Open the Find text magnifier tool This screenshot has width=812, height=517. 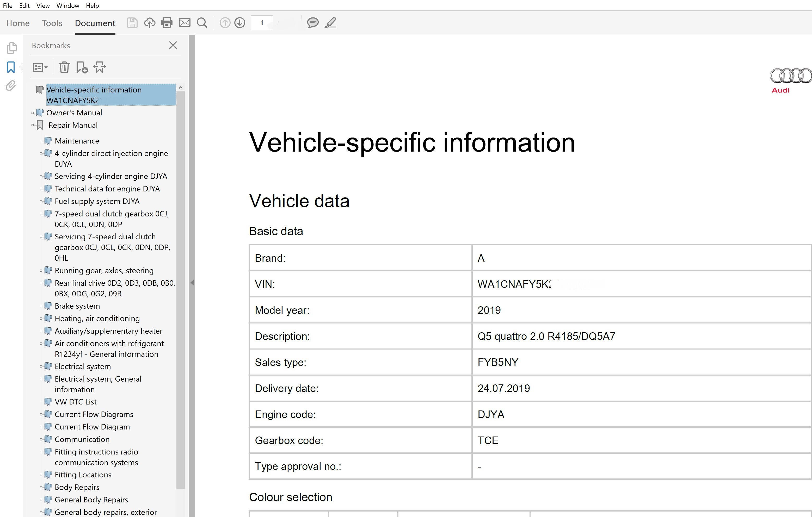202,23
